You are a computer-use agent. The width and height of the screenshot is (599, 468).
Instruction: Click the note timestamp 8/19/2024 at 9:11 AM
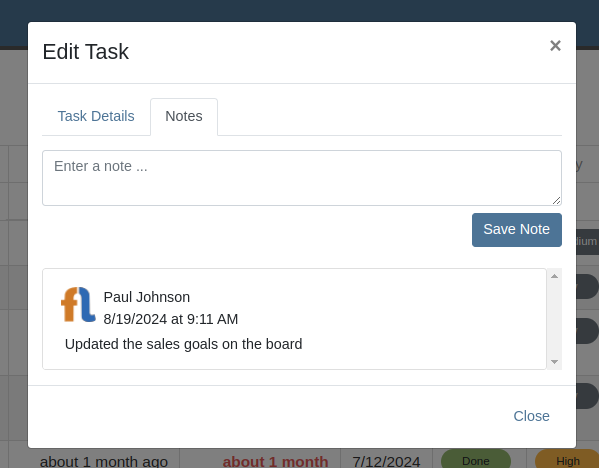[x=171, y=319]
